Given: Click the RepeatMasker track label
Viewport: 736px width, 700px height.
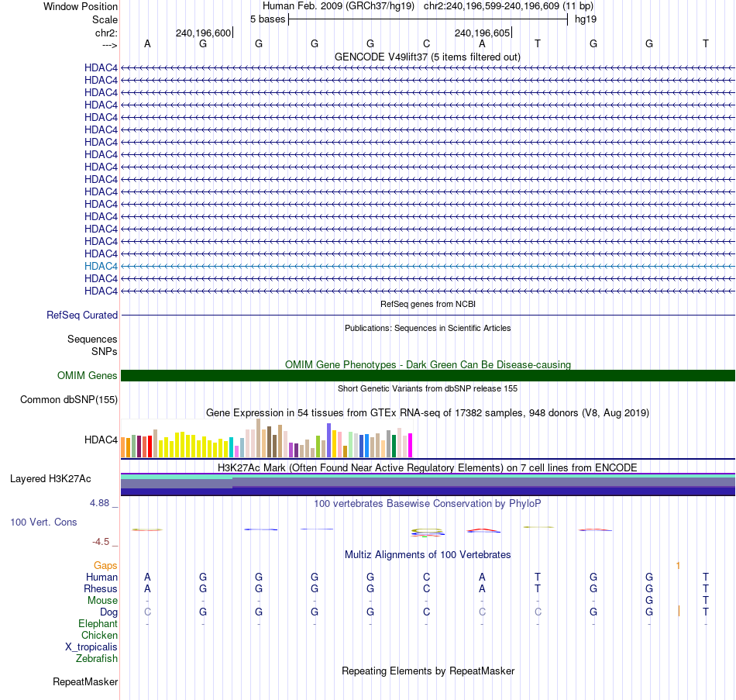Looking at the screenshot, I should (x=85, y=681).
